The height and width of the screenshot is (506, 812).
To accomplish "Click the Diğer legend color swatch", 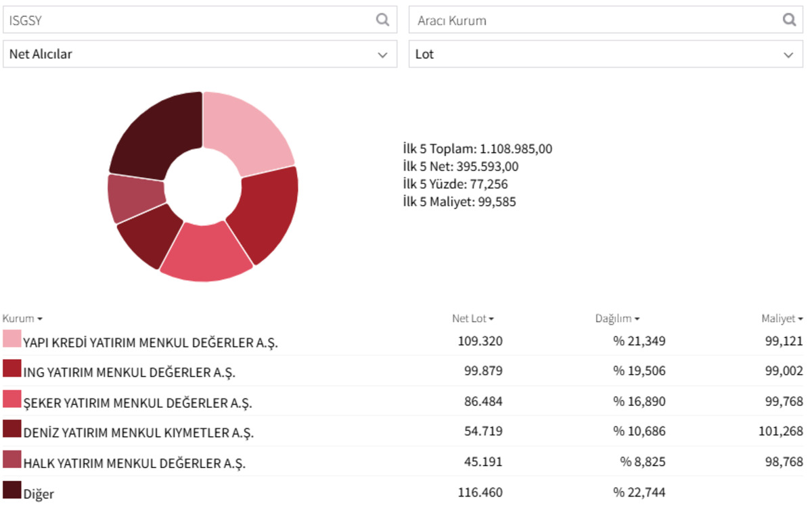I will [x=12, y=490].
